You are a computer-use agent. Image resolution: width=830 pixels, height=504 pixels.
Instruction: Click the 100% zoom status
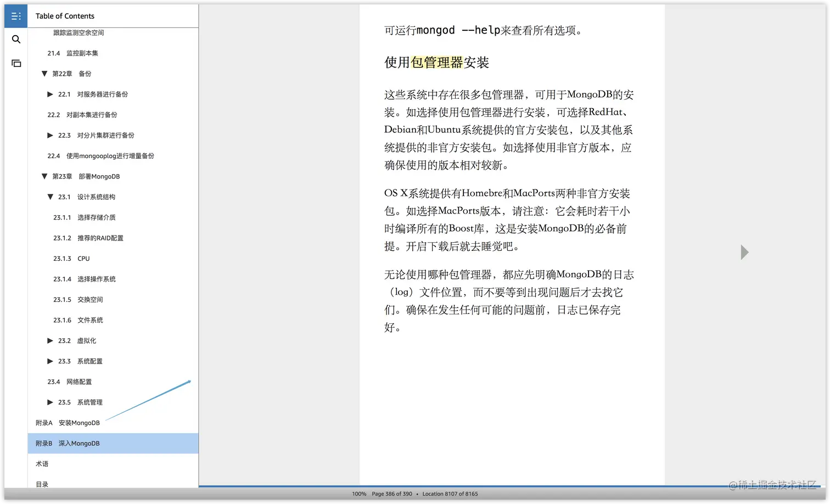tap(359, 494)
